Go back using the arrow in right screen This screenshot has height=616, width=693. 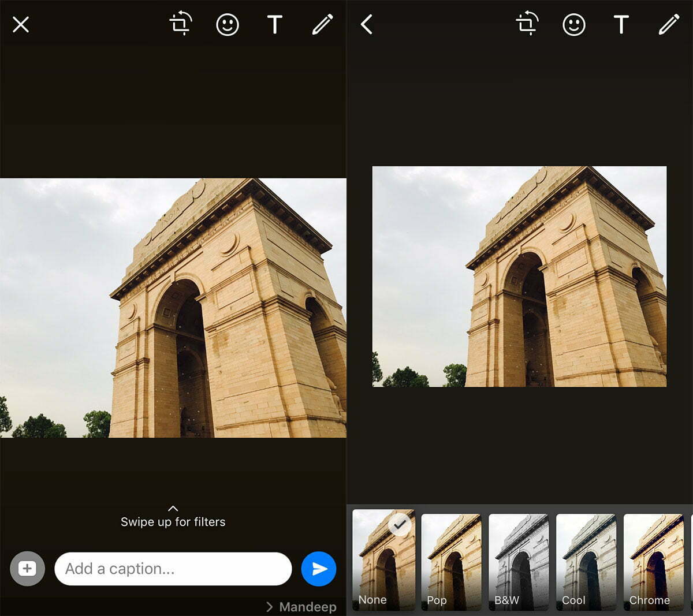pyautogui.click(x=367, y=24)
